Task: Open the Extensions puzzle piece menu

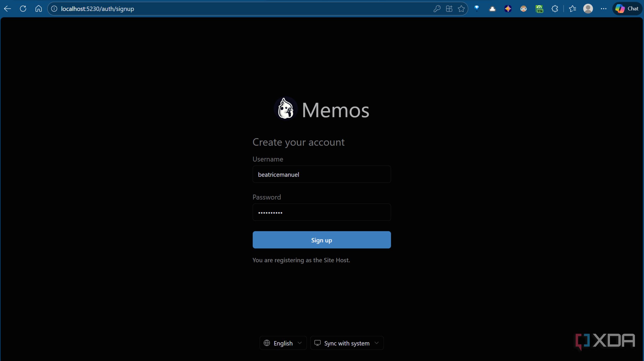Action: (x=555, y=9)
